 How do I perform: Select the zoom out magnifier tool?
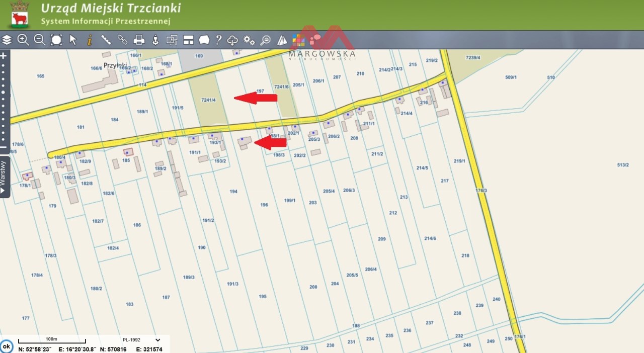pos(40,40)
